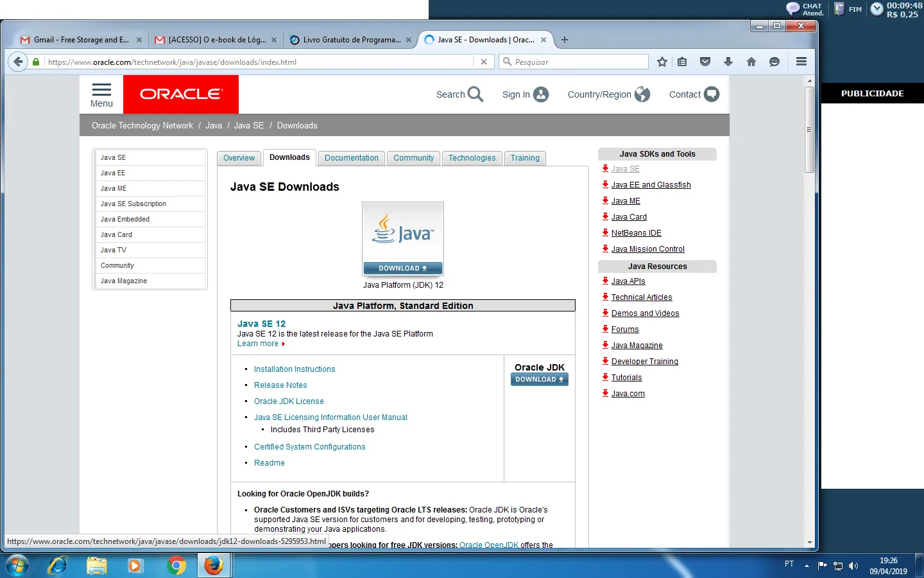Image resolution: width=924 pixels, height=578 pixels.
Task: Open Java EE and Glassfish link
Action: tap(651, 185)
